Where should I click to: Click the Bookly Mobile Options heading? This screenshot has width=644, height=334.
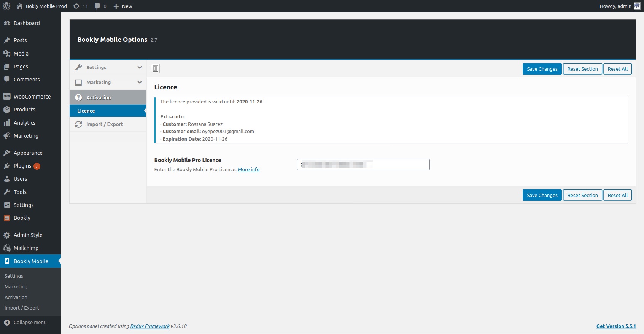tap(112, 40)
